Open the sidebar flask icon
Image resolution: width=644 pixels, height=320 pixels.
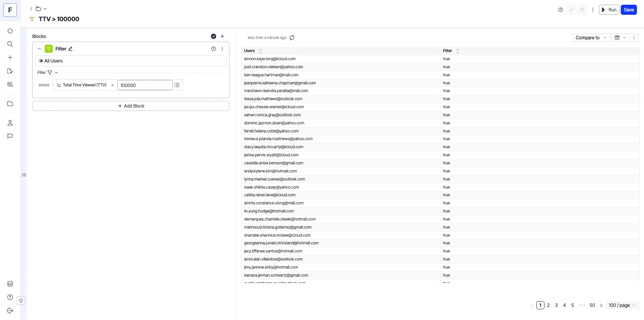coord(10,84)
